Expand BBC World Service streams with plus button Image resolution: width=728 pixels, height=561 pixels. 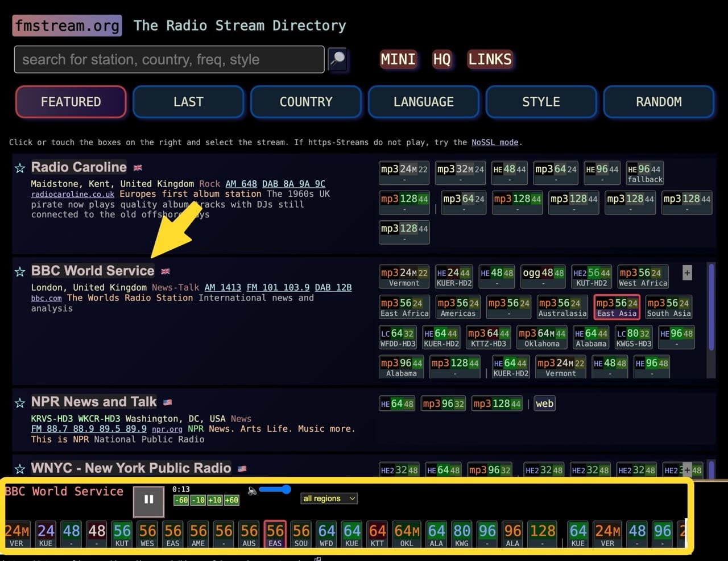(687, 273)
